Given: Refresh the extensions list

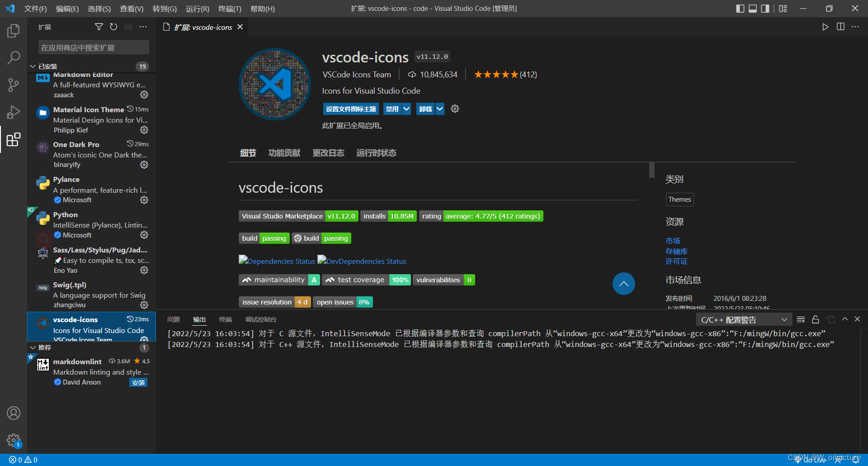Looking at the screenshot, I should pos(113,27).
